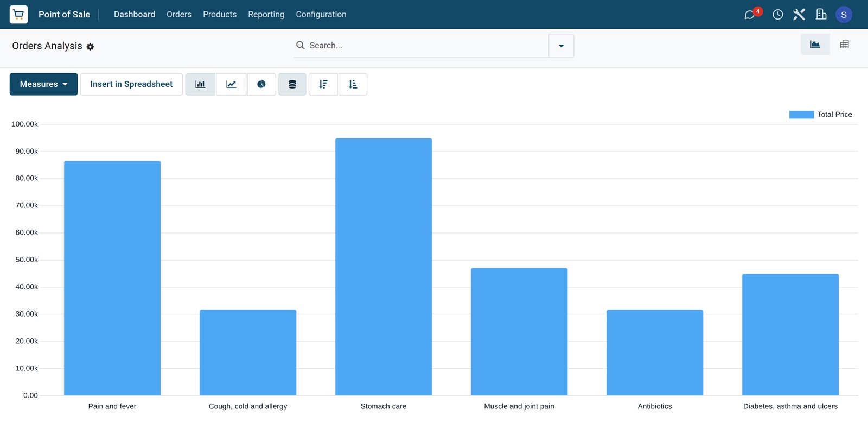The width and height of the screenshot is (868, 422).
Task: Switch to graph view icon
Action: (x=815, y=45)
